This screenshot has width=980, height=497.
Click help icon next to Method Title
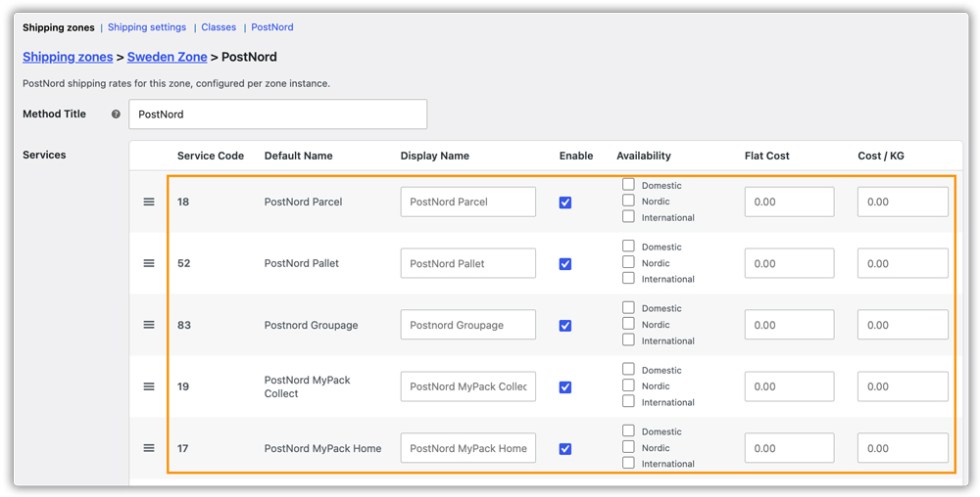click(116, 114)
